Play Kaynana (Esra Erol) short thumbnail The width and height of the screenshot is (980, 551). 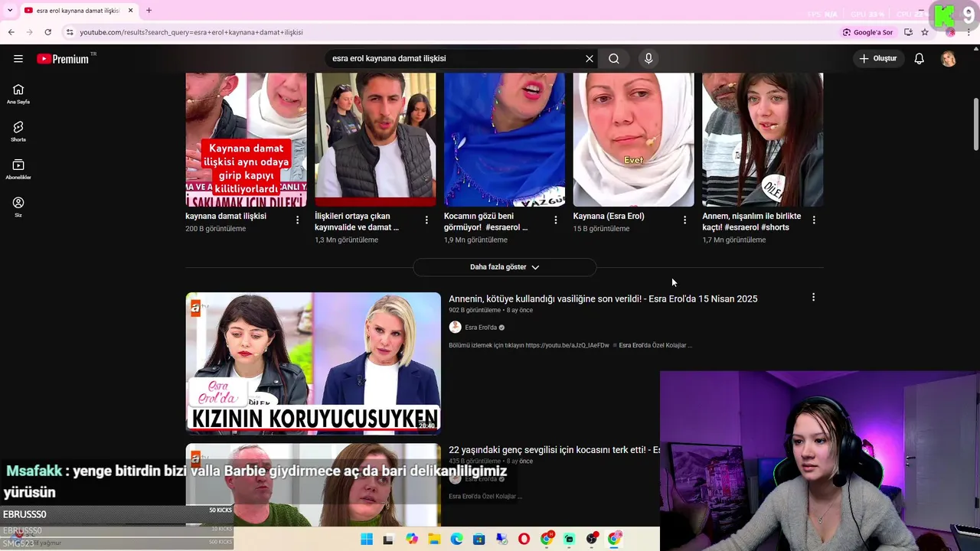click(x=634, y=139)
